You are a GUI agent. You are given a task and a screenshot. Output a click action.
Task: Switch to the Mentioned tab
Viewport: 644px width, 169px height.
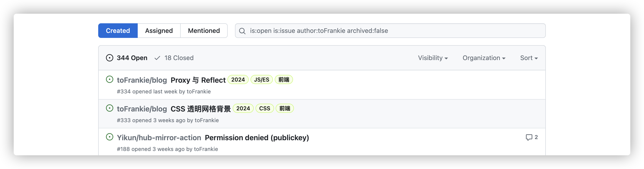click(204, 31)
